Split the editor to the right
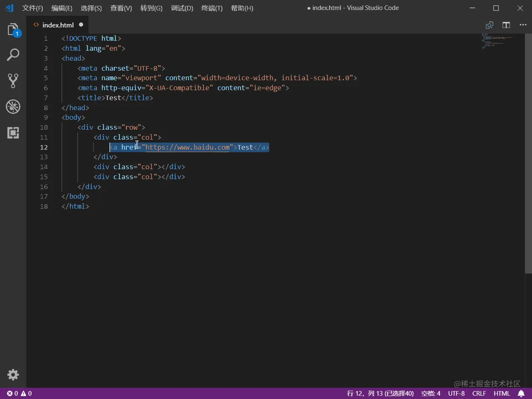 [506, 25]
